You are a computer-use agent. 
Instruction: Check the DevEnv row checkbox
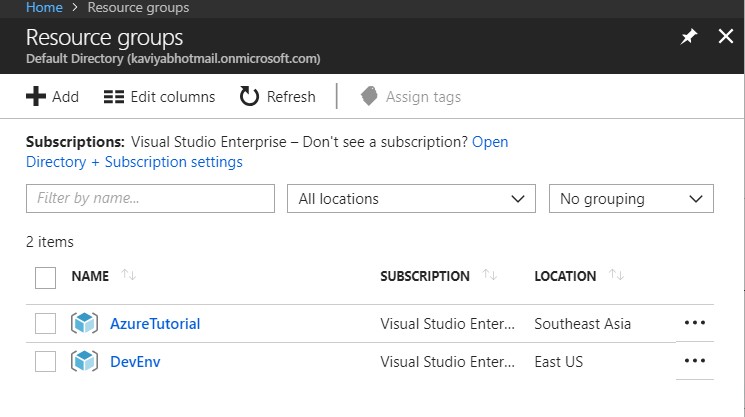[x=45, y=361]
